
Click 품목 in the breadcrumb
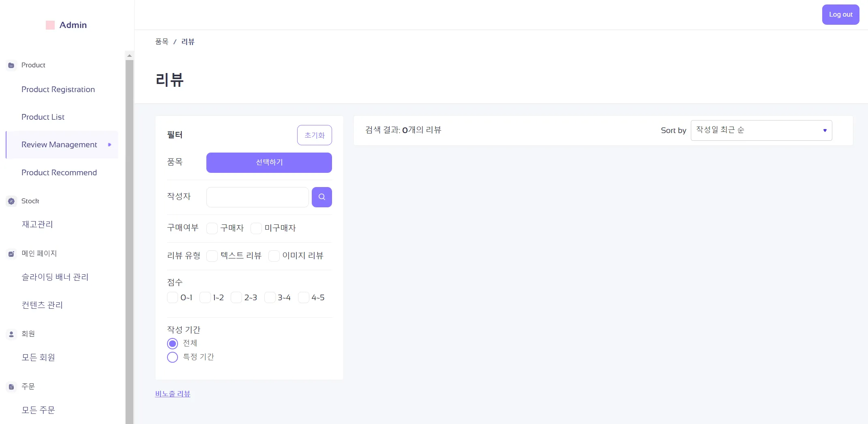(162, 42)
